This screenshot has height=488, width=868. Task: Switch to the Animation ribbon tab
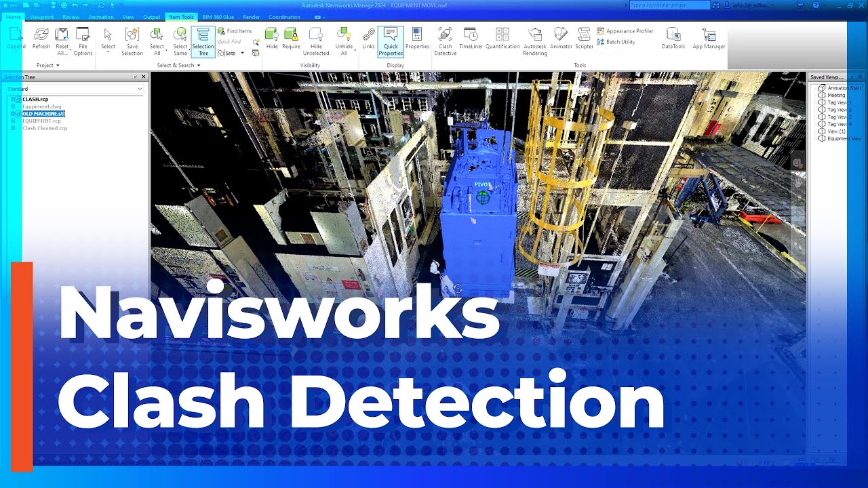tap(101, 17)
